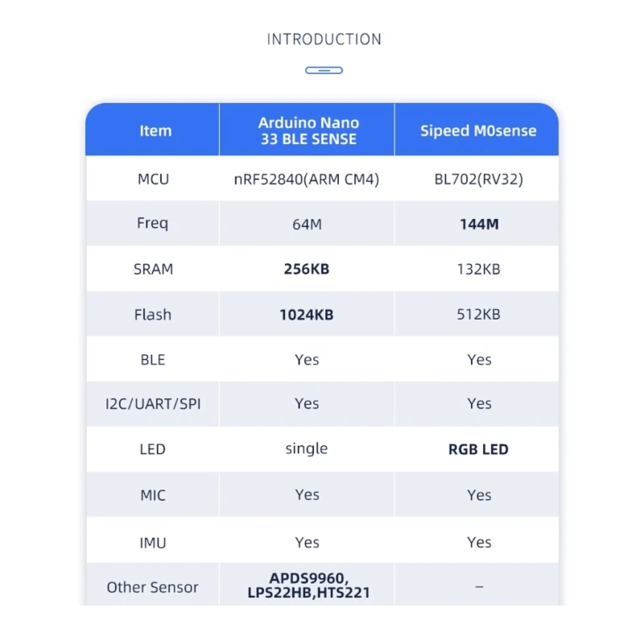Click the single LED cell

(307, 448)
